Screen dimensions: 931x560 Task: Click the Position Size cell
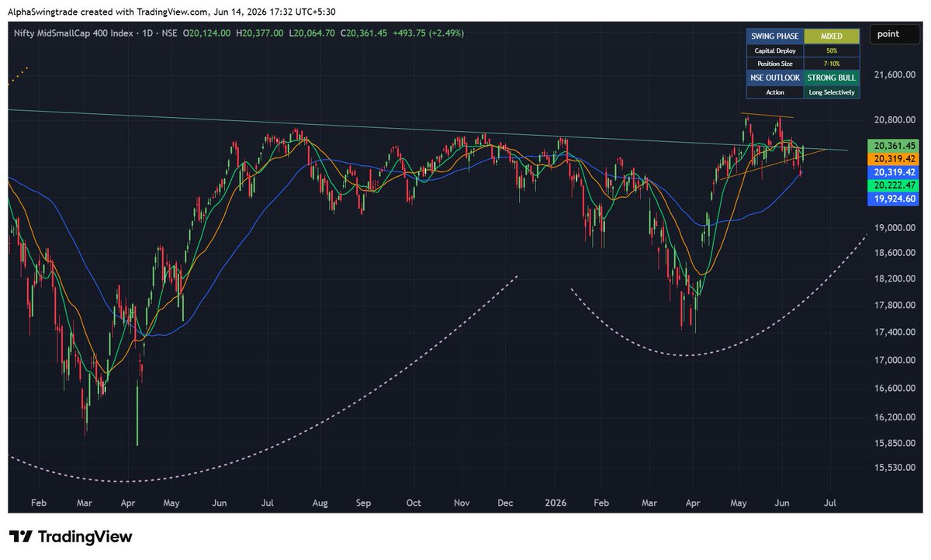point(775,64)
